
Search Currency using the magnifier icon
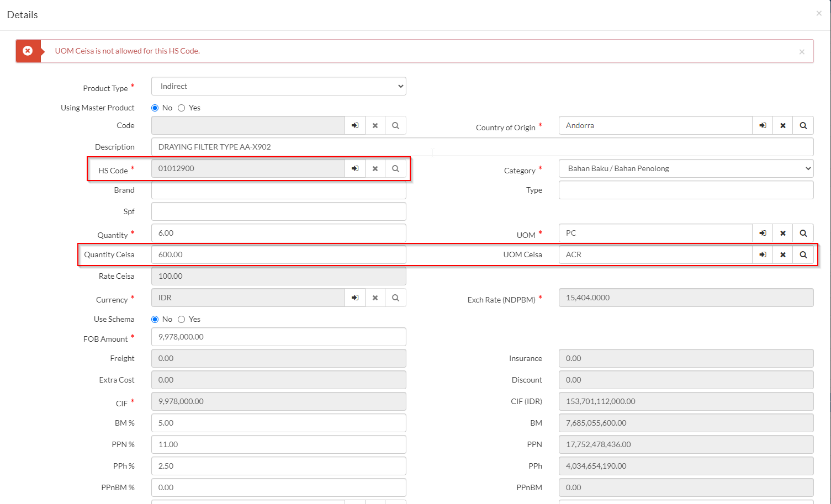(x=395, y=298)
